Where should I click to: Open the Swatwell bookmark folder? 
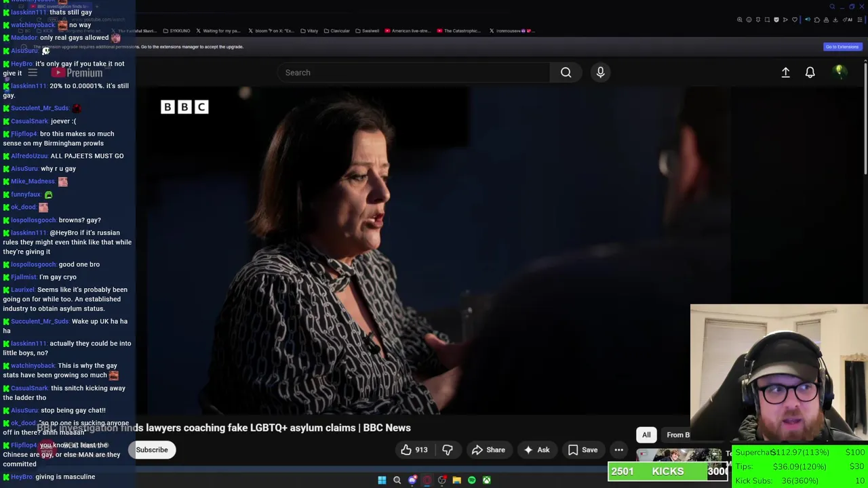(367, 30)
